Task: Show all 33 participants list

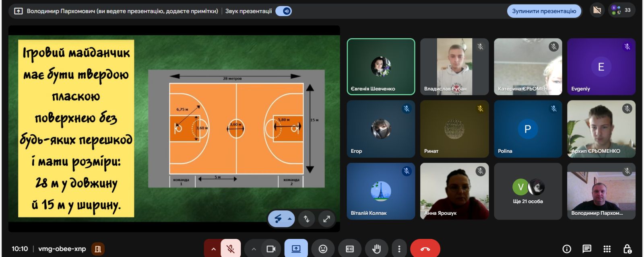Action: (621, 10)
